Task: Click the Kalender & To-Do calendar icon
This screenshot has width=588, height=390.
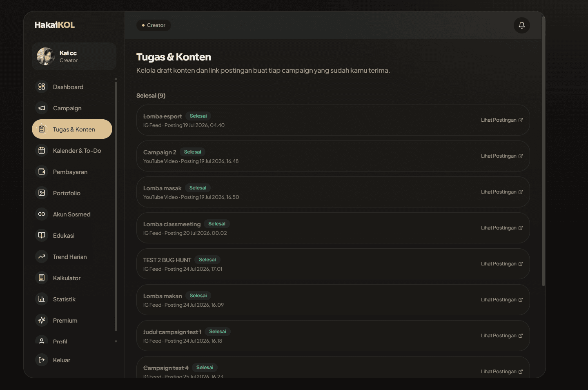Action: coord(42,150)
